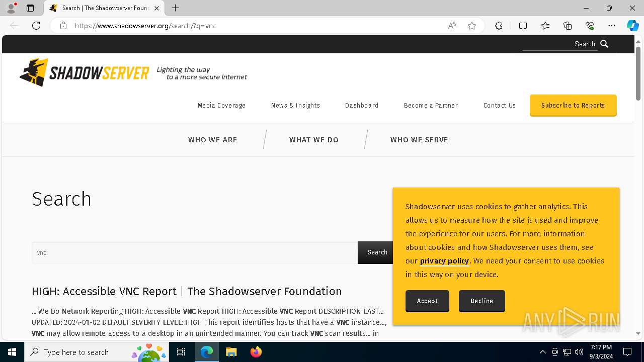Click the taskbar search box
Viewport: 644px width, 362px height.
pos(97,352)
